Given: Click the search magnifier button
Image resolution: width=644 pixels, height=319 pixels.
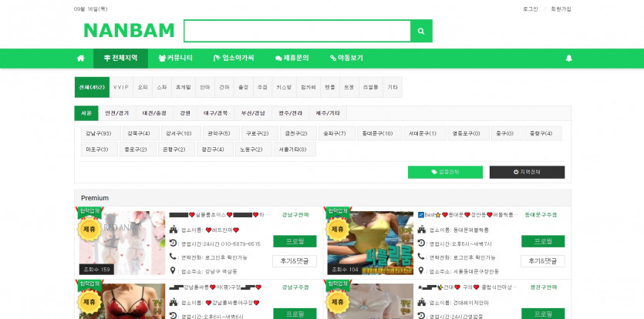Looking at the screenshot, I should click(421, 32).
